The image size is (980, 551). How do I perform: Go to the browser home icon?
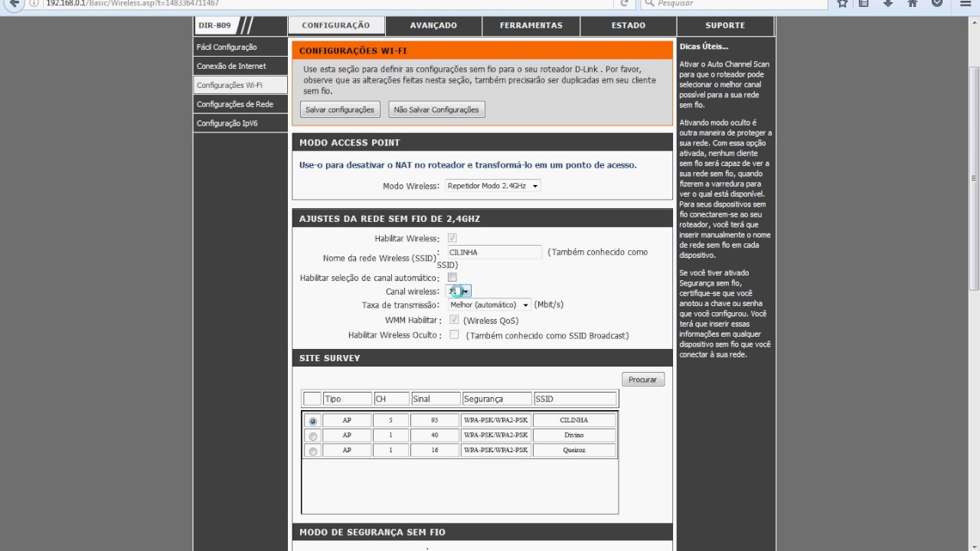coord(912,3)
